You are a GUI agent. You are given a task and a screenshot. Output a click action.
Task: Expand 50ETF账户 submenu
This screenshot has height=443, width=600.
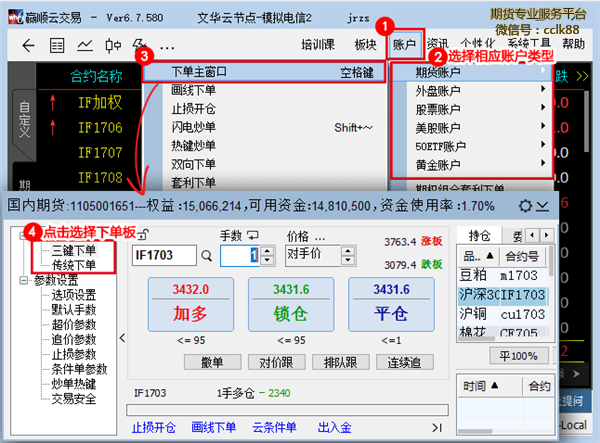coord(472,146)
